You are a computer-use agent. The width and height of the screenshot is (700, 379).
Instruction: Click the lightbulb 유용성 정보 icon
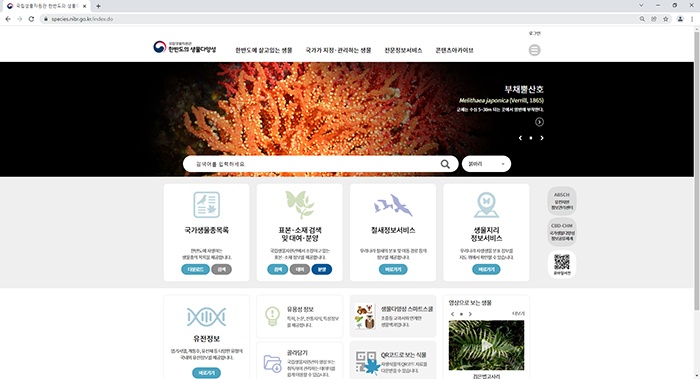(272, 316)
